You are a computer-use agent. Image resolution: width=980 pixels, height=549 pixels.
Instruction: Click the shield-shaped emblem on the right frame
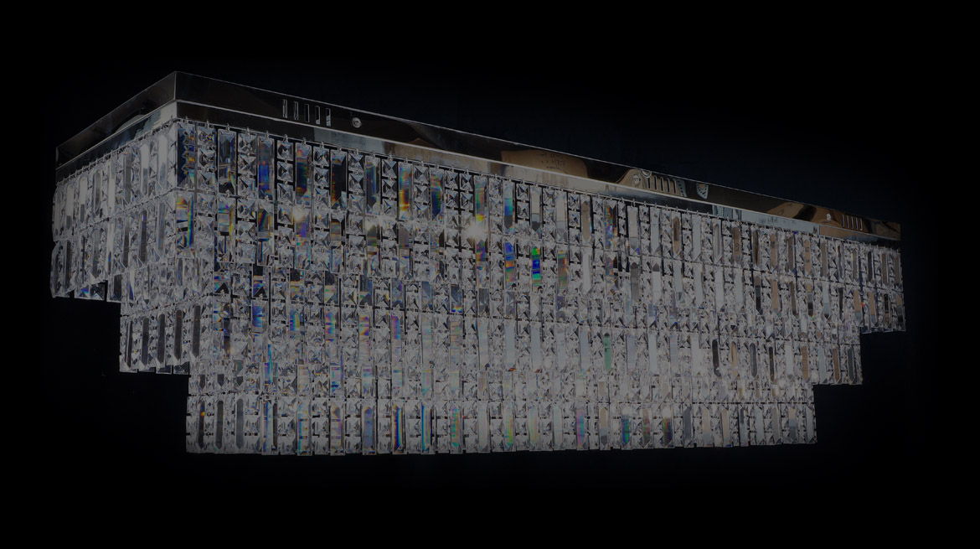click(x=702, y=190)
